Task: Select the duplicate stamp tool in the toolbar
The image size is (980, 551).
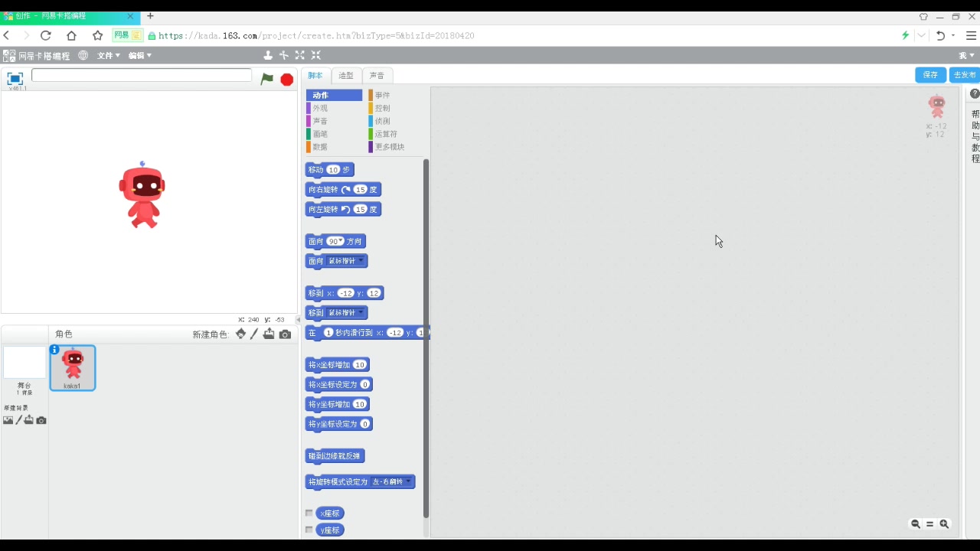Action: (268, 55)
